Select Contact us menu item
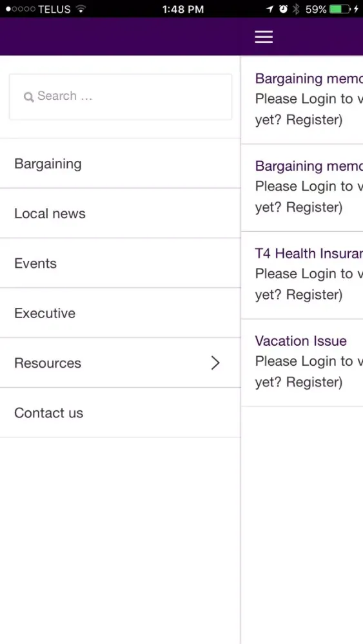The height and width of the screenshot is (644, 363). pos(120,413)
